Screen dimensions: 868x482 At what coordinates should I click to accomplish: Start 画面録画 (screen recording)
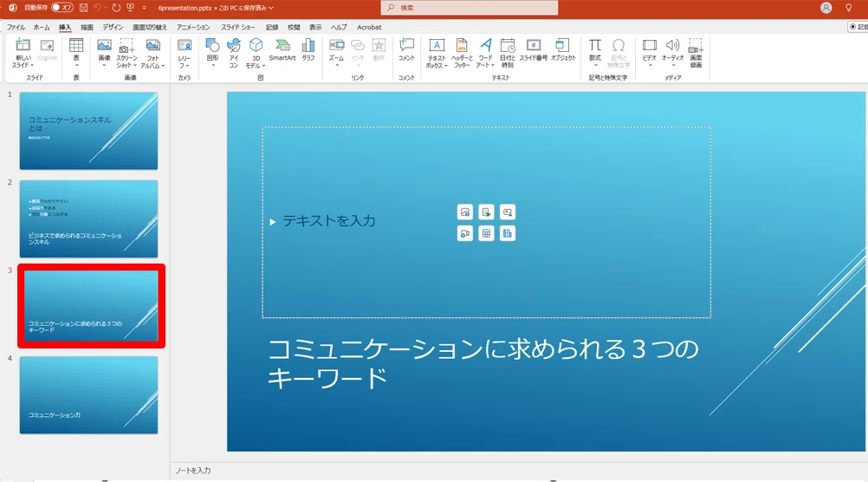click(x=696, y=53)
